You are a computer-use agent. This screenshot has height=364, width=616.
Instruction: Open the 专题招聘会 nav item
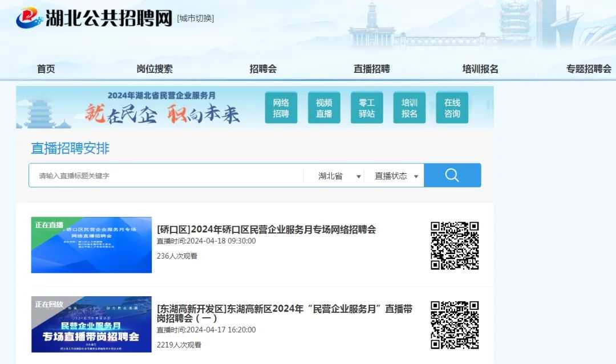[x=589, y=69]
